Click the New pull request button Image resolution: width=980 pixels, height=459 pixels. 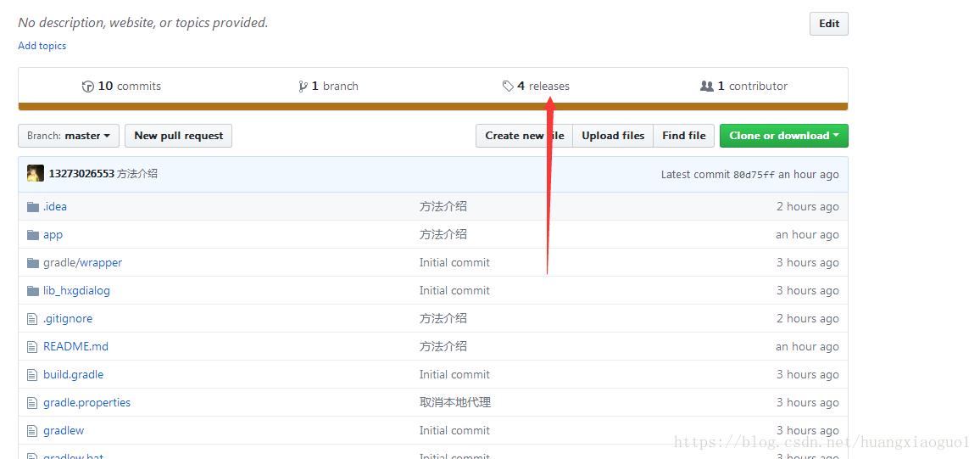click(x=178, y=136)
